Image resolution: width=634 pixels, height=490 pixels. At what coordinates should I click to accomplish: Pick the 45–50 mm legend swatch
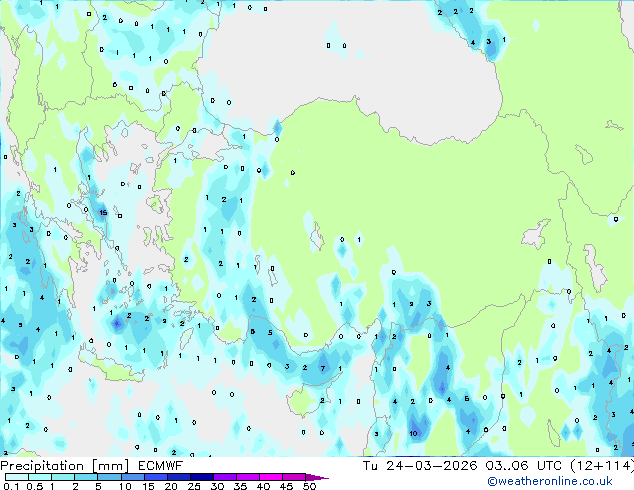[294, 477]
